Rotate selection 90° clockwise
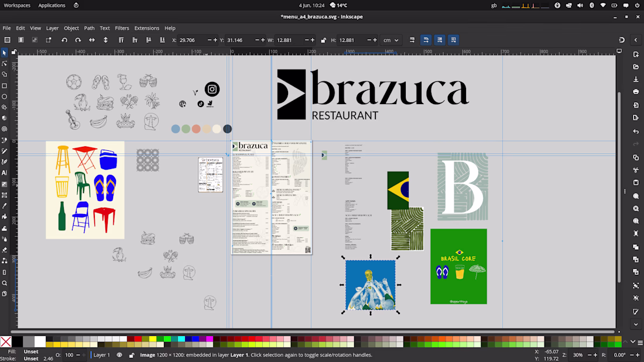This screenshot has width=644, height=362. 78,40
